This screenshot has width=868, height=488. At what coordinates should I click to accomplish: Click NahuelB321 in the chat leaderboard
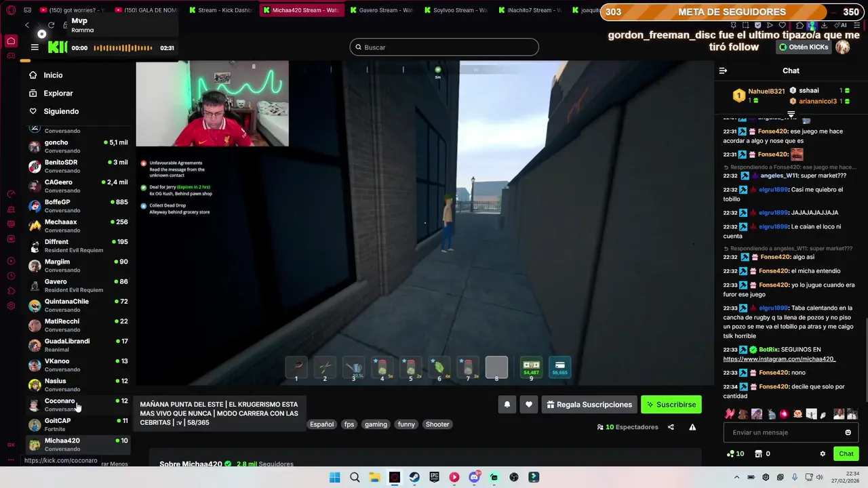click(x=766, y=91)
